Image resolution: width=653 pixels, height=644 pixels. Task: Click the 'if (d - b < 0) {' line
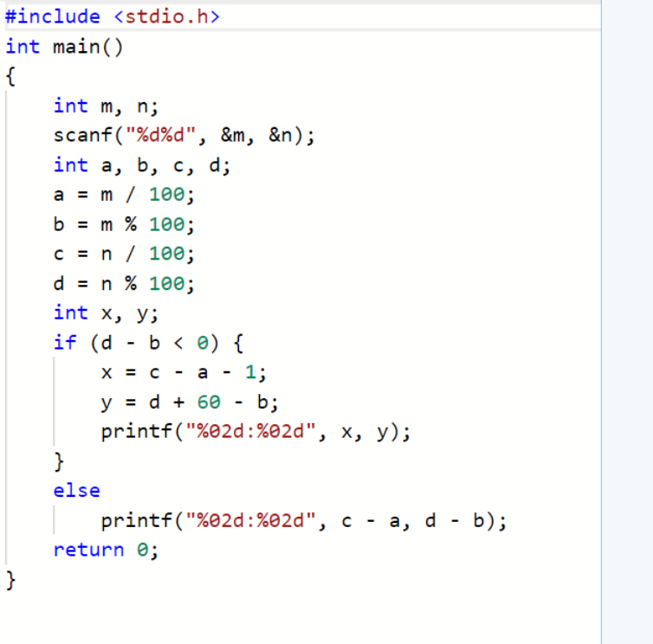[148, 344]
